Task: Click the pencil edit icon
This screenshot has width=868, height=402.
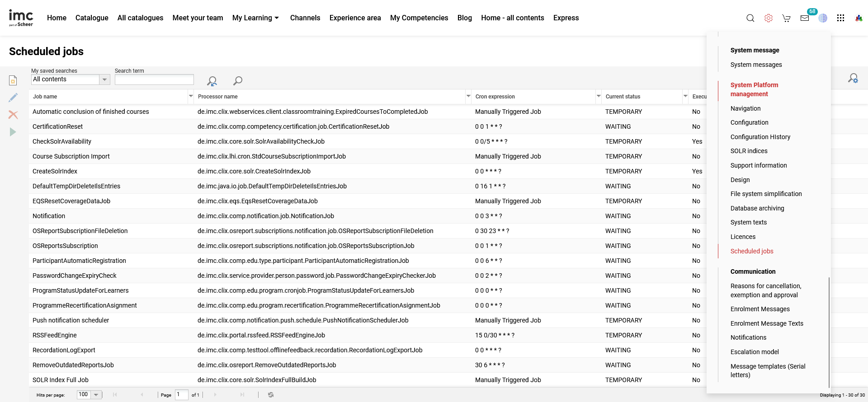Action: (x=13, y=98)
